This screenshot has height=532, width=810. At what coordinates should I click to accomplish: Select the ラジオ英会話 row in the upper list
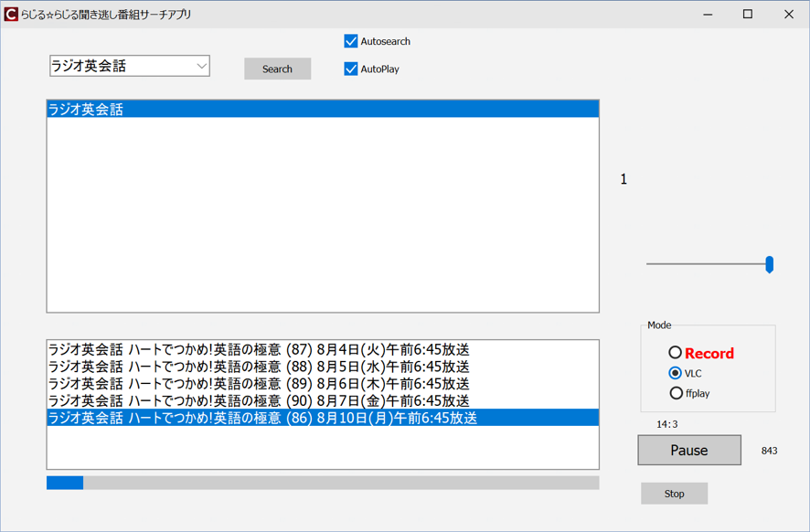click(323, 109)
